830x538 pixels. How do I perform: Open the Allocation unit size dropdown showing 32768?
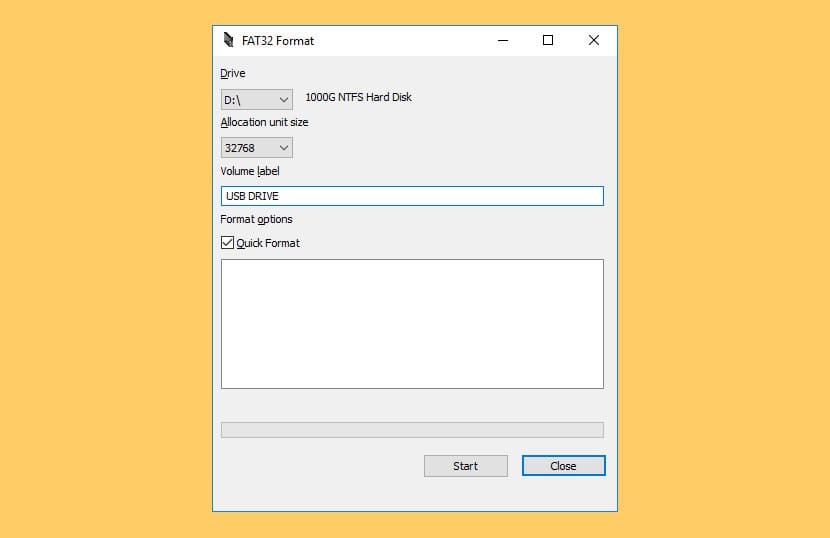point(257,148)
